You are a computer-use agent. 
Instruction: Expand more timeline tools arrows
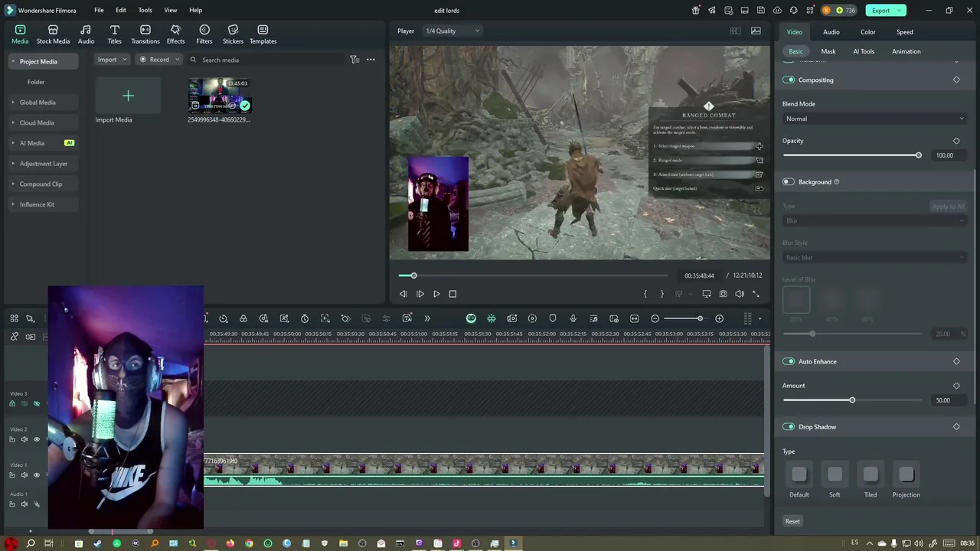(x=427, y=318)
